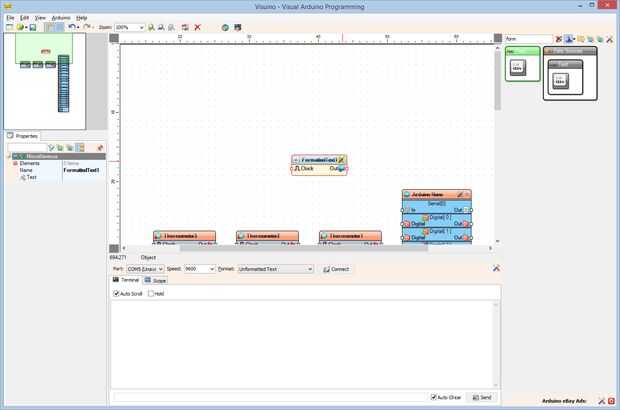This screenshot has height=410, width=620.
Task: Click the Zoom to fit icon
Action: pyautogui.click(x=171, y=27)
